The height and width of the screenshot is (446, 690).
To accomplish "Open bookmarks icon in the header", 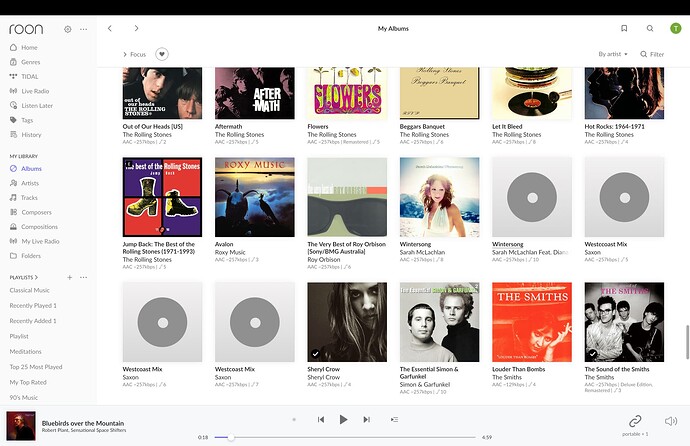I will tap(624, 28).
